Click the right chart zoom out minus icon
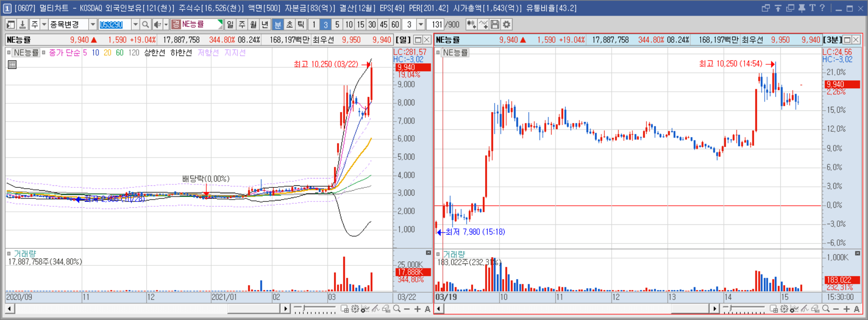 tap(836, 309)
